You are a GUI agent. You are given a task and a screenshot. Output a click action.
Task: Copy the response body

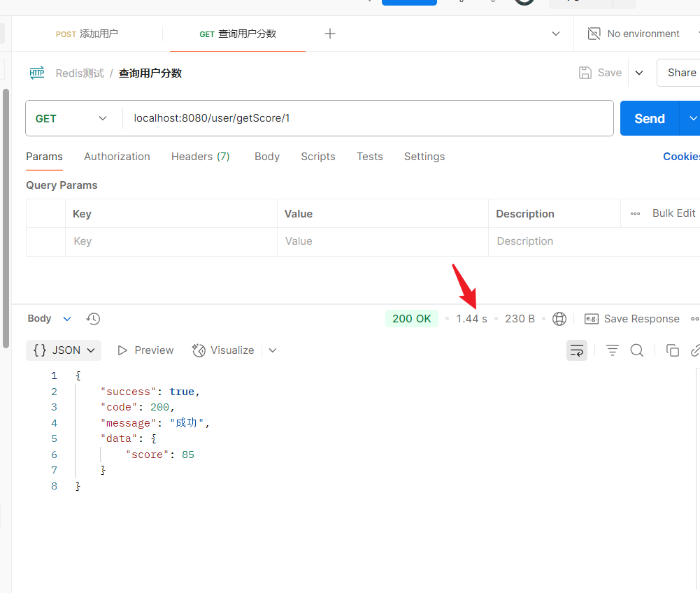(x=672, y=350)
